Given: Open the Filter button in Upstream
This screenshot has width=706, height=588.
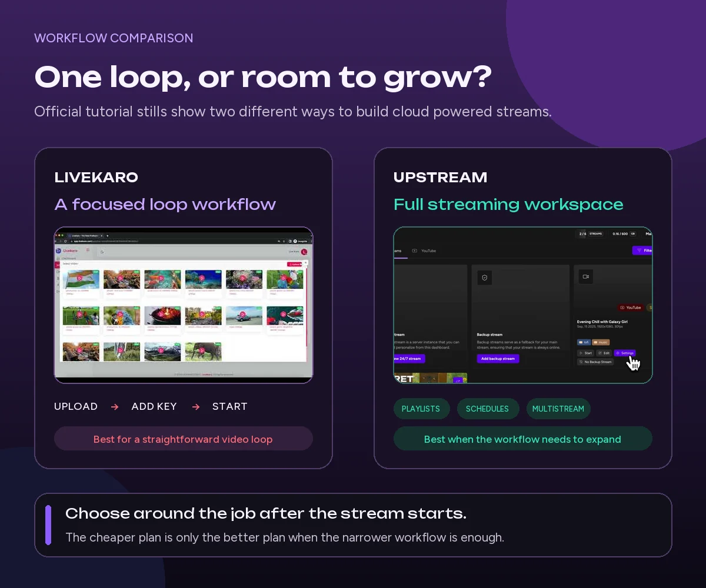Looking at the screenshot, I should click(x=642, y=250).
